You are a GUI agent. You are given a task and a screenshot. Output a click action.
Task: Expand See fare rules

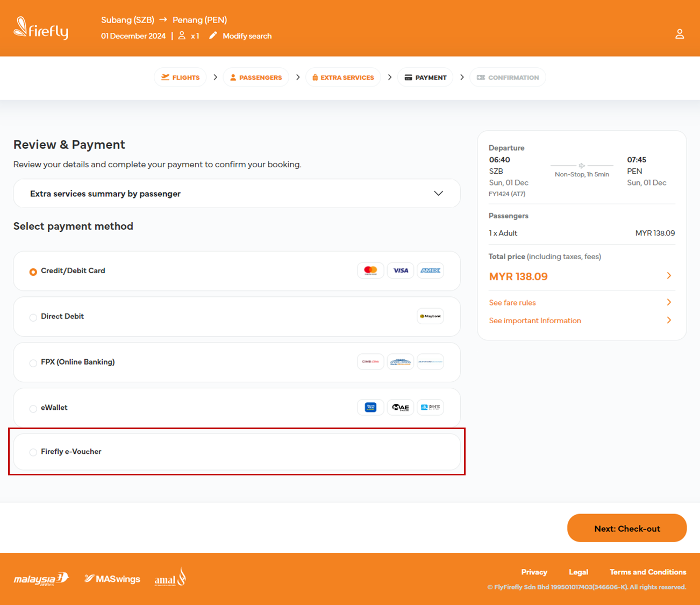[x=668, y=302]
